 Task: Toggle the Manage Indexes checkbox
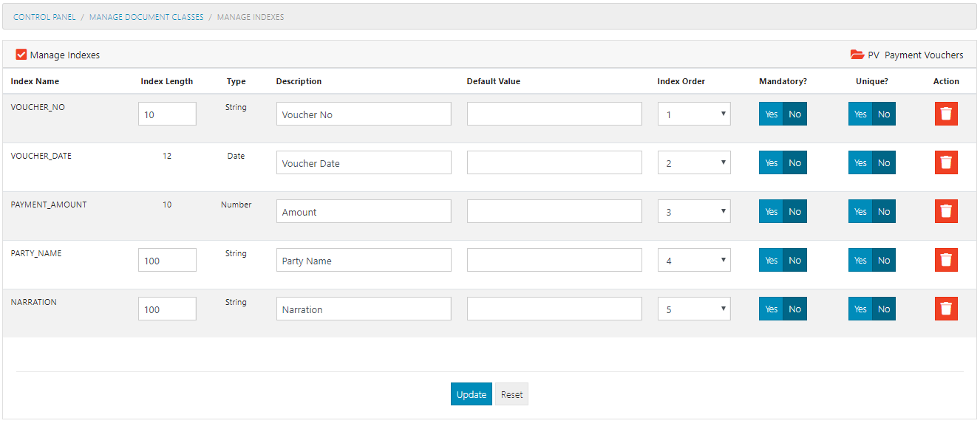[21, 54]
